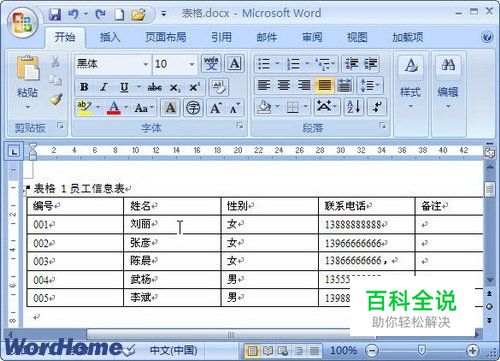Click the phonetic guide 文 icon
This screenshot has height=361, width=500.
(211, 63)
